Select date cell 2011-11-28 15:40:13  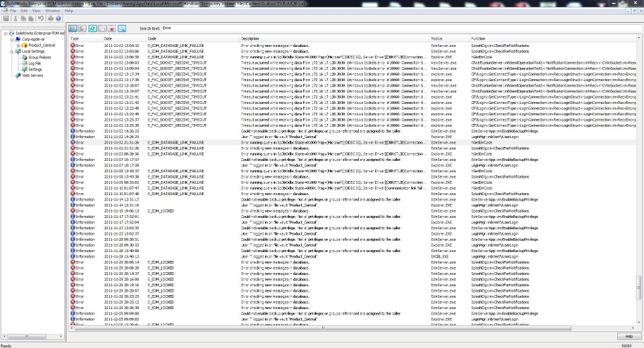point(121,257)
